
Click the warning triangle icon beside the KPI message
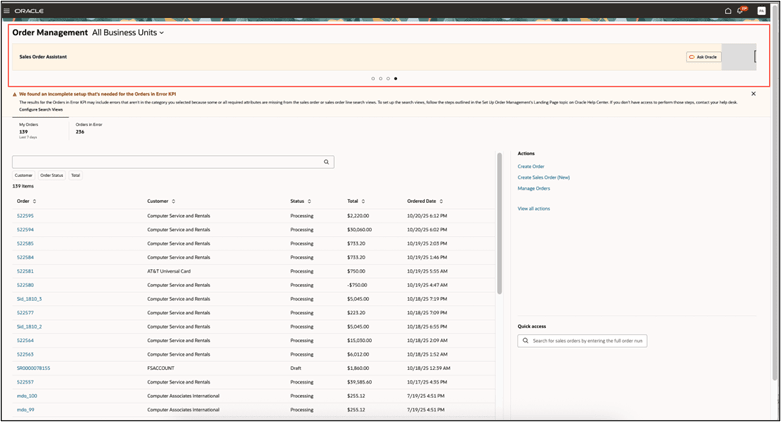[14, 94]
